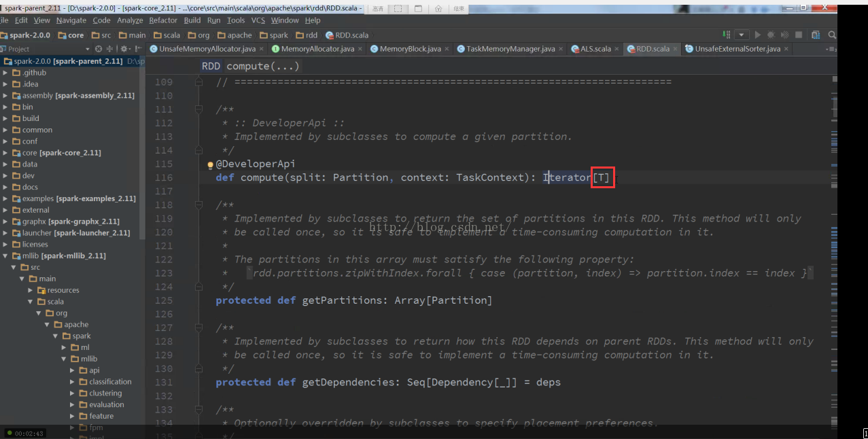
Task: Switch to the MemoryBlock.java tab
Action: click(410, 49)
